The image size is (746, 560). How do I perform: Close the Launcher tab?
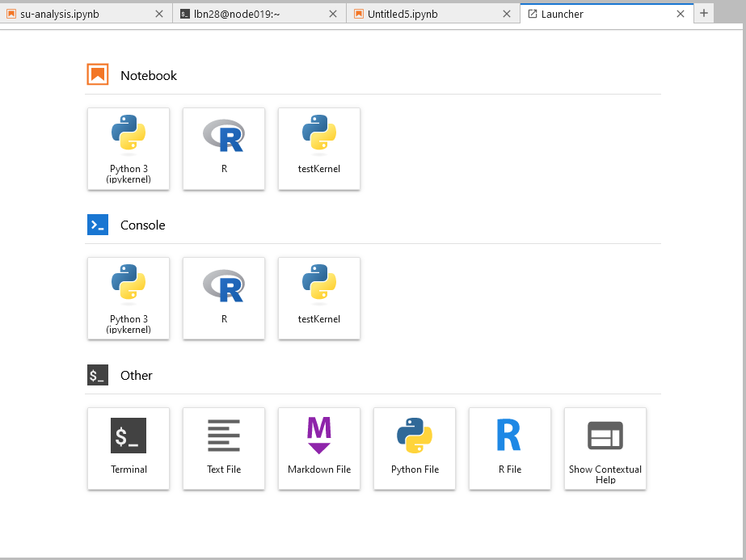681,14
